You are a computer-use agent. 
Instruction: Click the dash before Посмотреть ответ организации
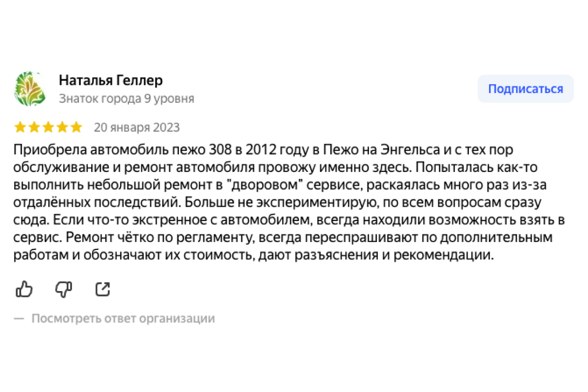[x=19, y=318]
